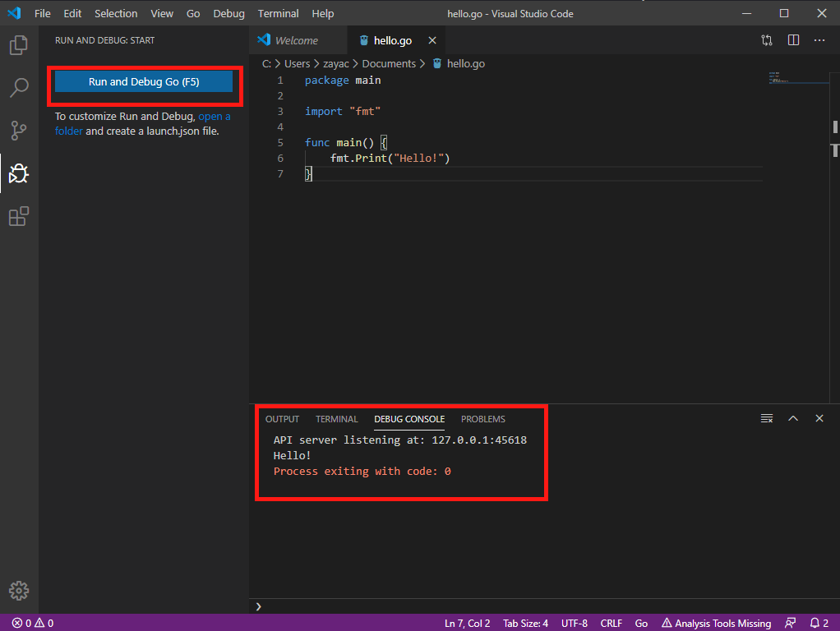Click the errors count in status bar
The width and height of the screenshot is (840, 631).
(21, 623)
